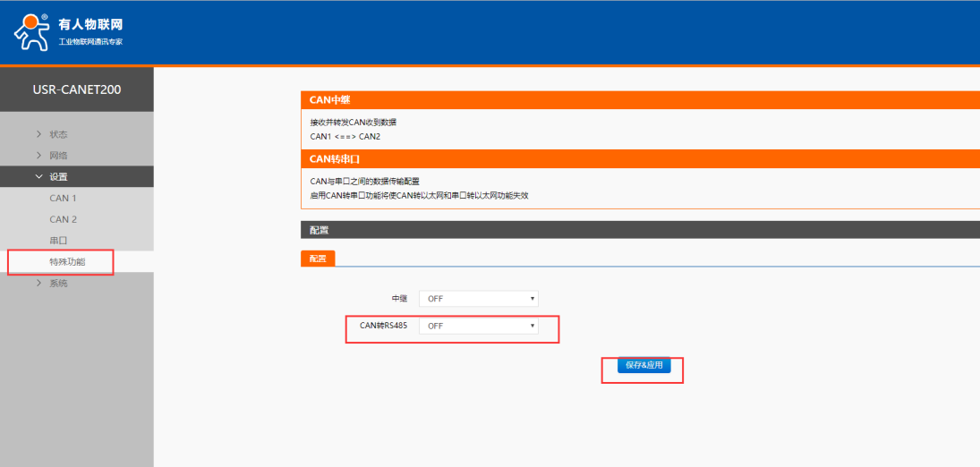980x467 pixels.
Task: Expand the 状态 sidebar section
Action: pos(58,134)
